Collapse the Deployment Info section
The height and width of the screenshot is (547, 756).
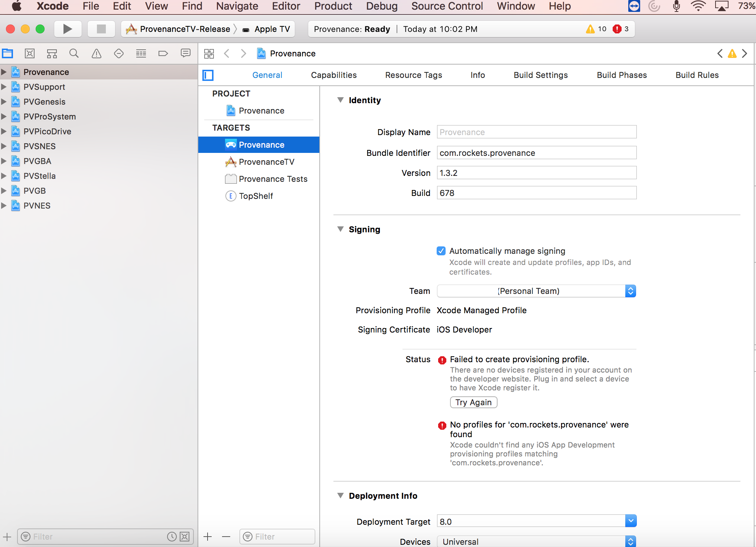[x=340, y=496]
